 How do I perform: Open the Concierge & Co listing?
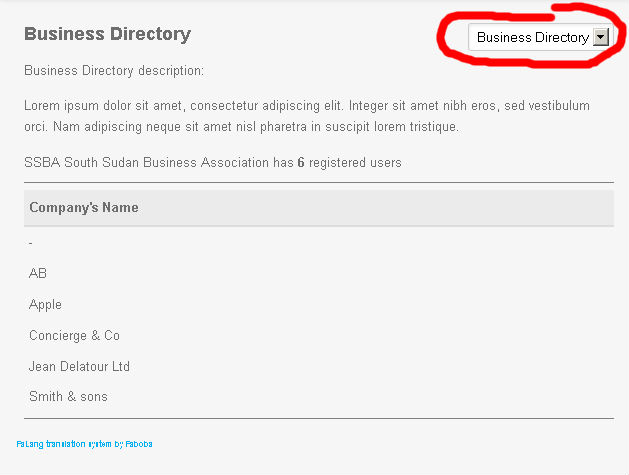(x=74, y=335)
